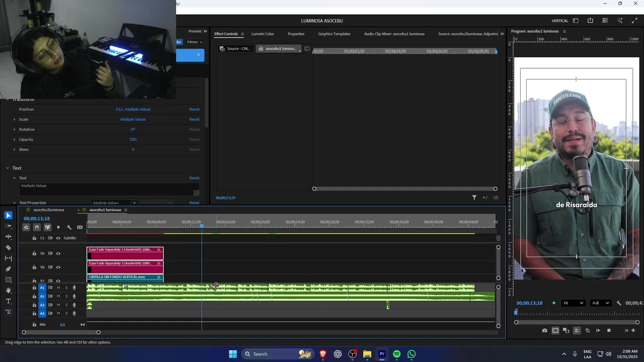
Task: Open the Fit zoom level dropdown
Action: pyautogui.click(x=573, y=303)
